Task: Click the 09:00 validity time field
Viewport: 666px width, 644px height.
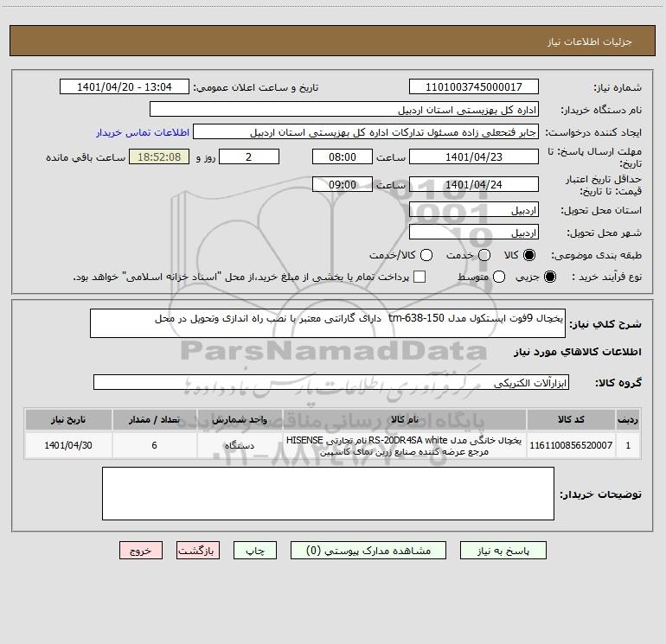Action: point(343,184)
